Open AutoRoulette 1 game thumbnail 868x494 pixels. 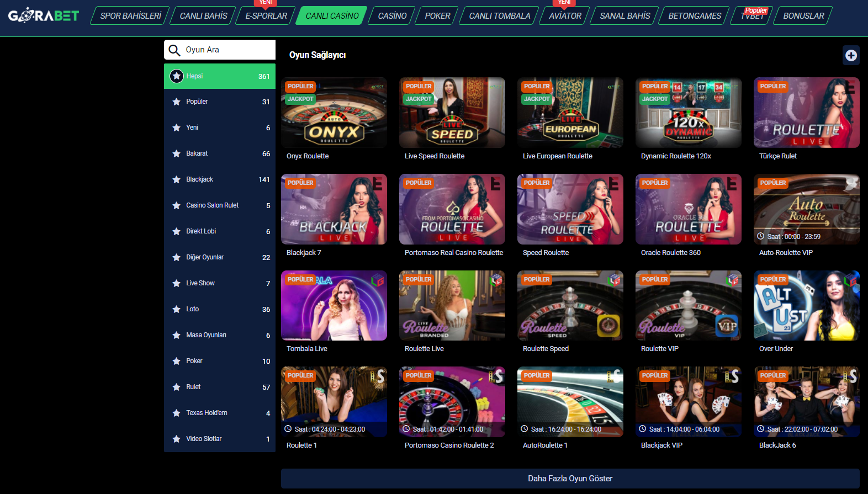[570, 402]
